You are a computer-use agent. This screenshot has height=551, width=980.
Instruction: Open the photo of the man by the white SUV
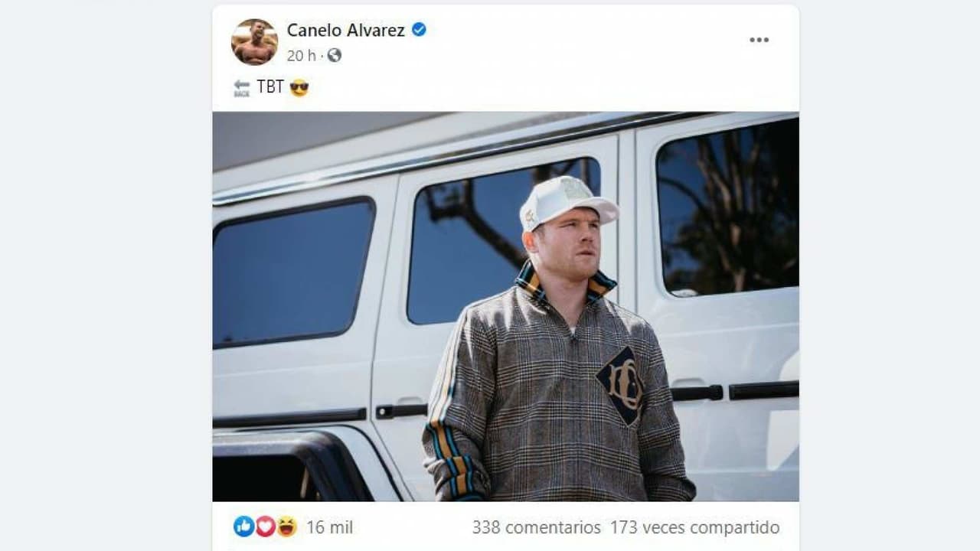(x=505, y=306)
